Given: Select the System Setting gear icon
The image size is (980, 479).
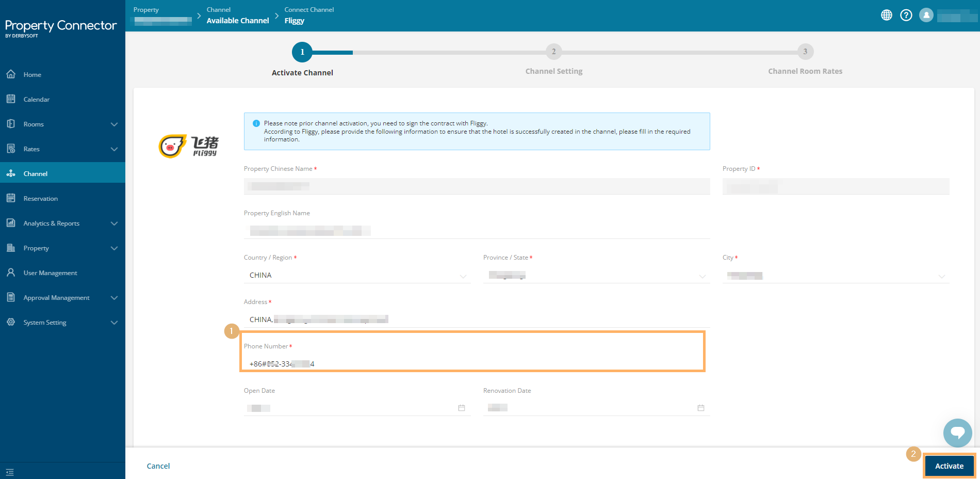Looking at the screenshot, I should point(11,322).
